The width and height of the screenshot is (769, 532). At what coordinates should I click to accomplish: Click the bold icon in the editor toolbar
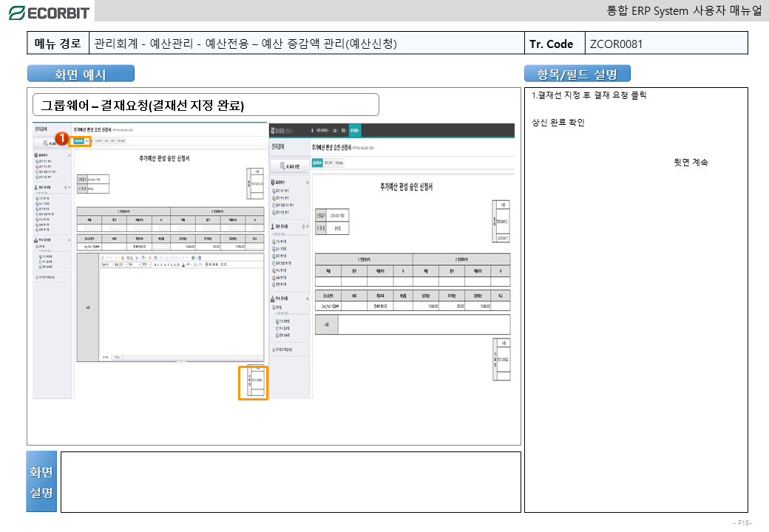point(155,264)
